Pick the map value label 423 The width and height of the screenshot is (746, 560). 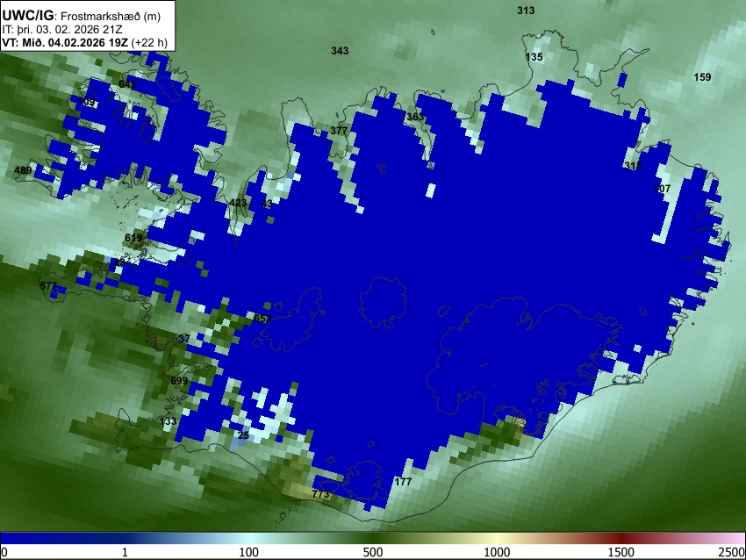[238, 203]
